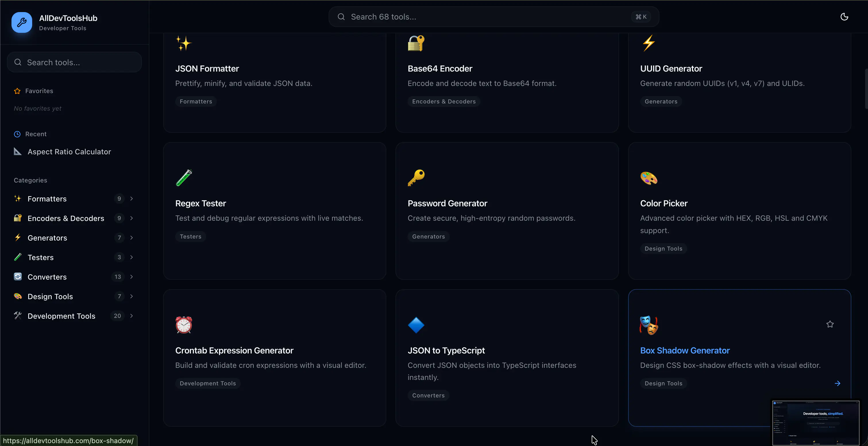Click the Password Generator key icon
Screen dimensions: 868x446
click(x=416, y=178)
